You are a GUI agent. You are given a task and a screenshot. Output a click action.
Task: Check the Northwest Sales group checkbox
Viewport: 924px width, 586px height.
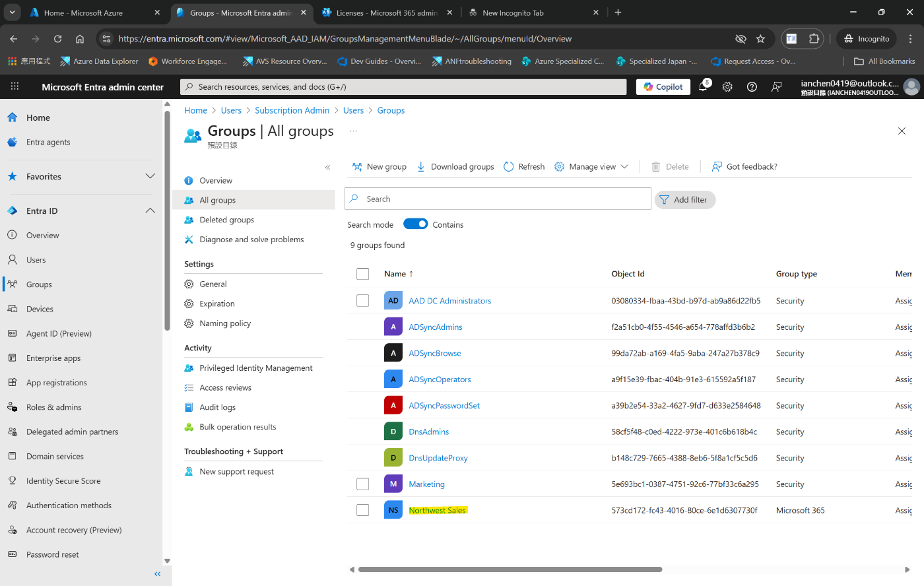(362, 510)
